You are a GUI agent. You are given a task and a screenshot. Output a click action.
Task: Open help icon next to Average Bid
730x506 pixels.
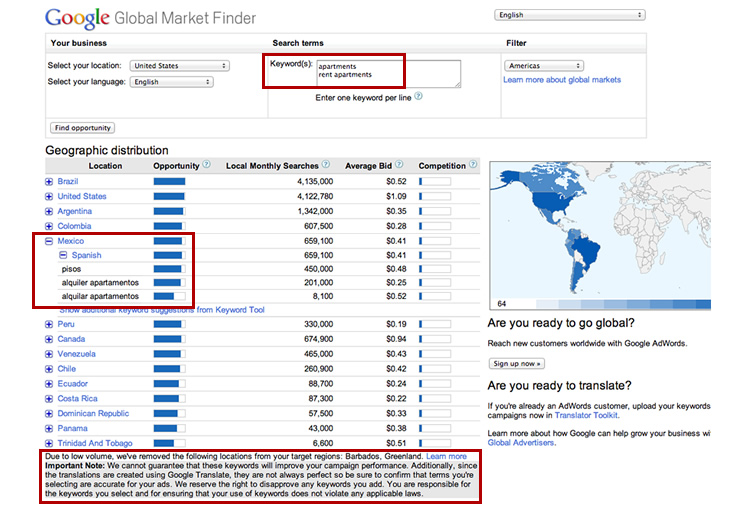click(x=399, y=164)
